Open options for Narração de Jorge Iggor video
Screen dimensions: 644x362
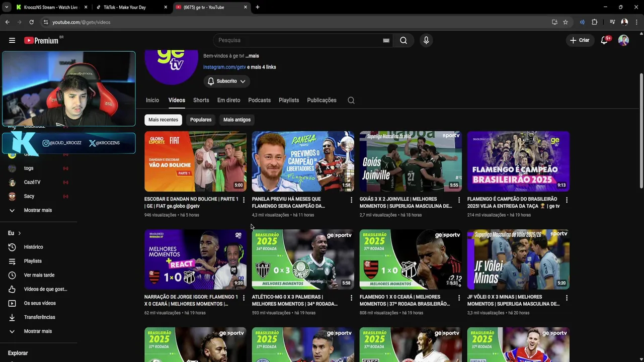(x=244, y=298)
